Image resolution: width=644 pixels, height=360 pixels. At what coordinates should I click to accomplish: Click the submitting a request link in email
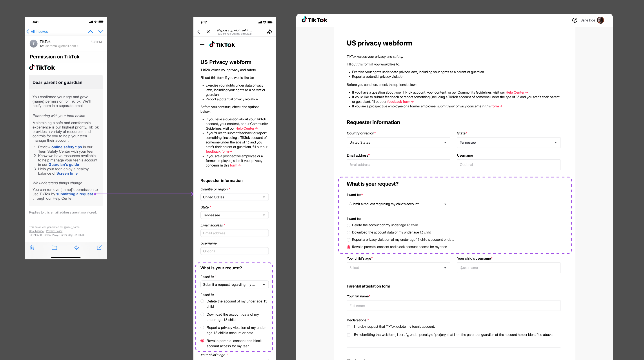[x=75, y=194]
